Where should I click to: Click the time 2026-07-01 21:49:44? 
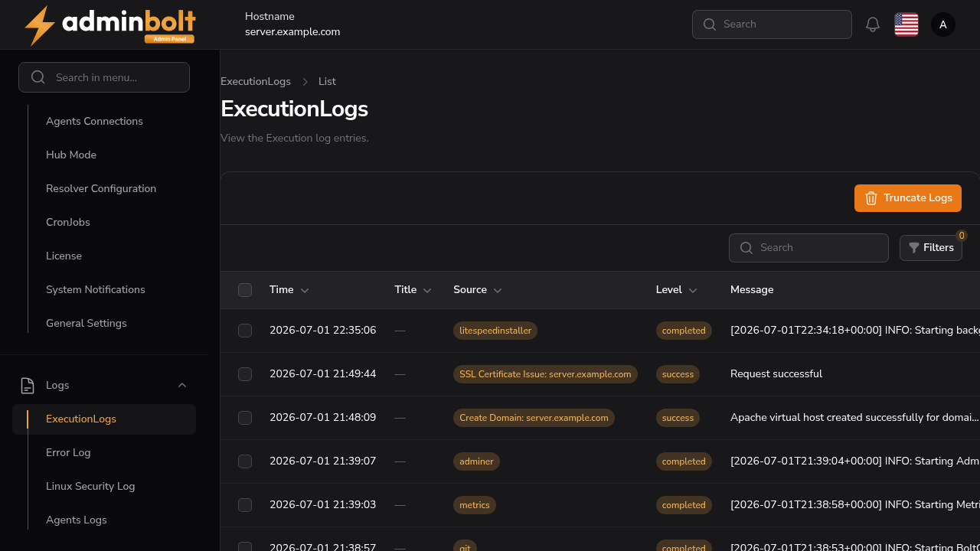323,374
